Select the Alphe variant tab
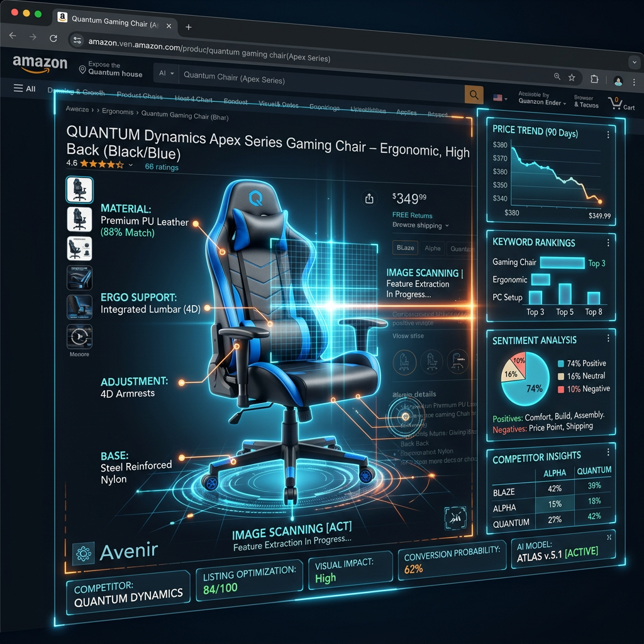This screenshot has height=644, width=644. (x=433, y=248)
